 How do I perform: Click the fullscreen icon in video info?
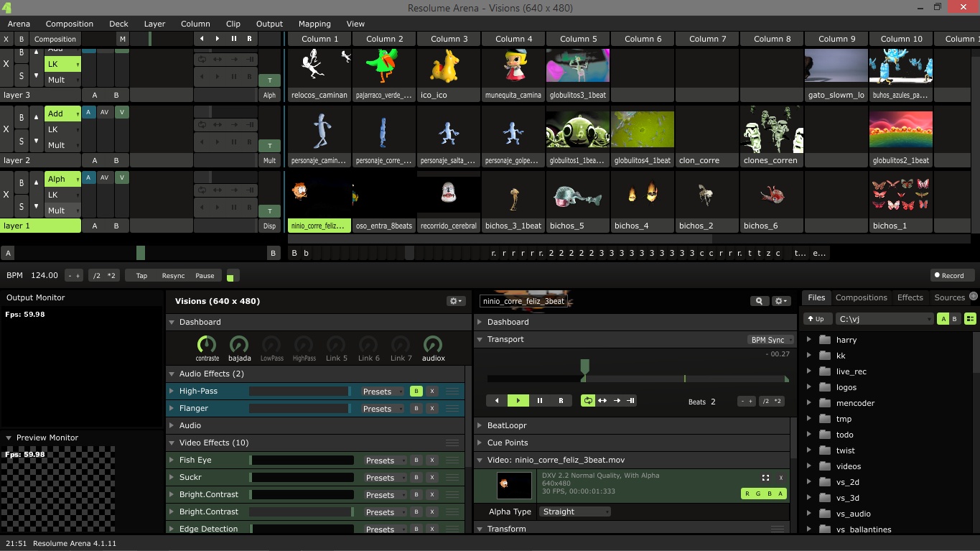point(765,478)
